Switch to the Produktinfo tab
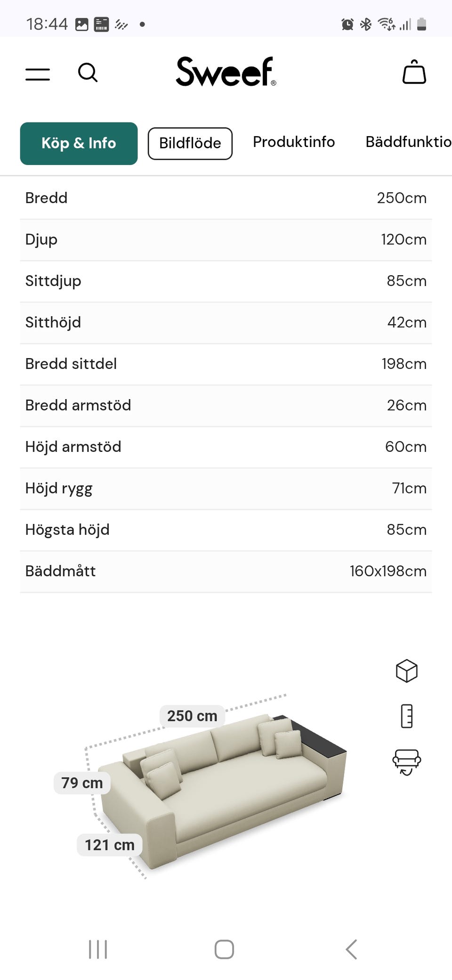Screen dimensions: 452x980 [x=294, y=142]
